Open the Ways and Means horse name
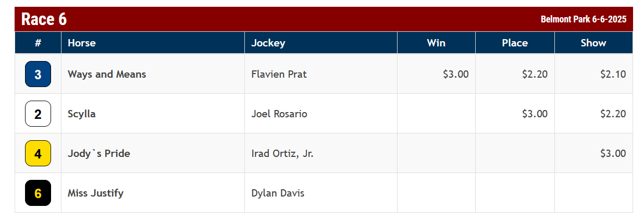644x220 pixels. click(107, 74)
